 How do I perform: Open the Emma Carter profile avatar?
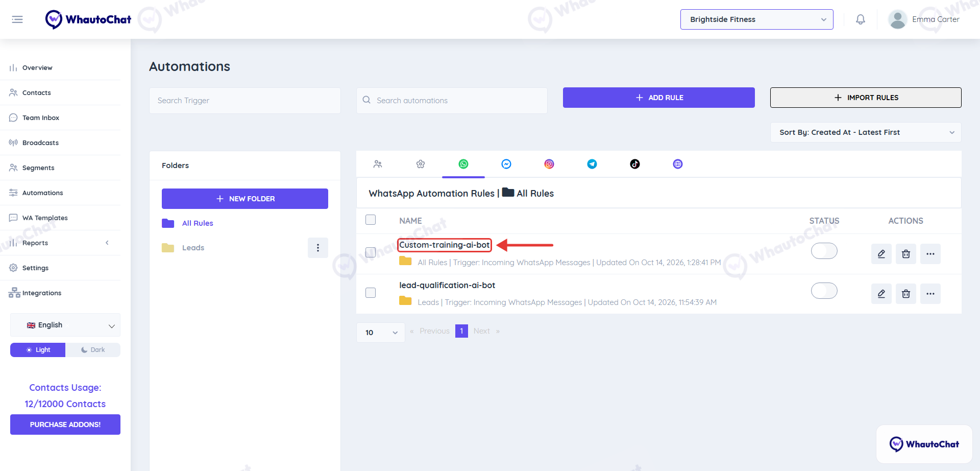tap(897, 19)
